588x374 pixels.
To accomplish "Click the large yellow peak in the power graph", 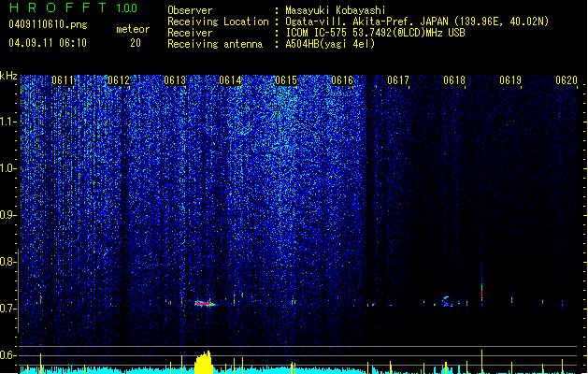I will point(204,363).
